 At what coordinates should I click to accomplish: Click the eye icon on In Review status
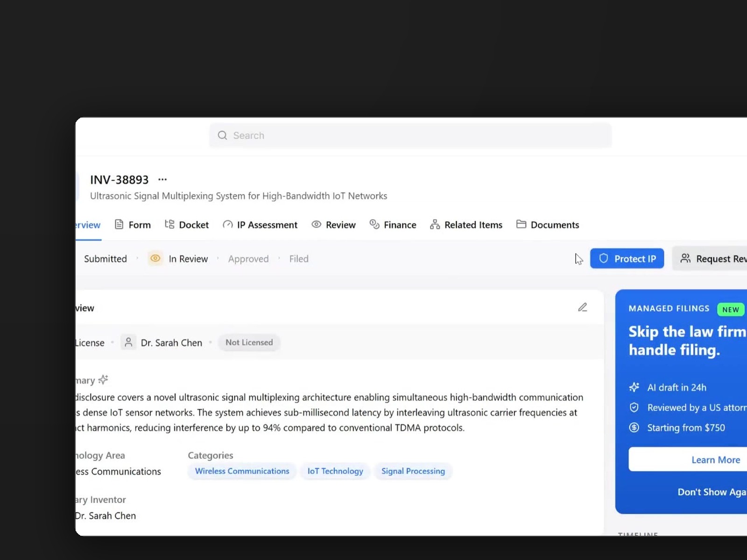(x=155, y=259)
